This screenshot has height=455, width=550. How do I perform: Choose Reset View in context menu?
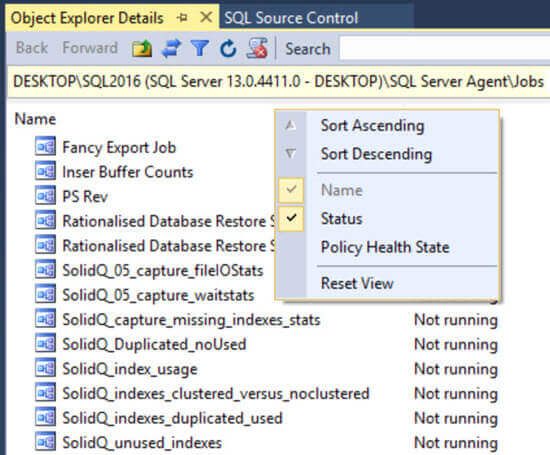point(357,283)
